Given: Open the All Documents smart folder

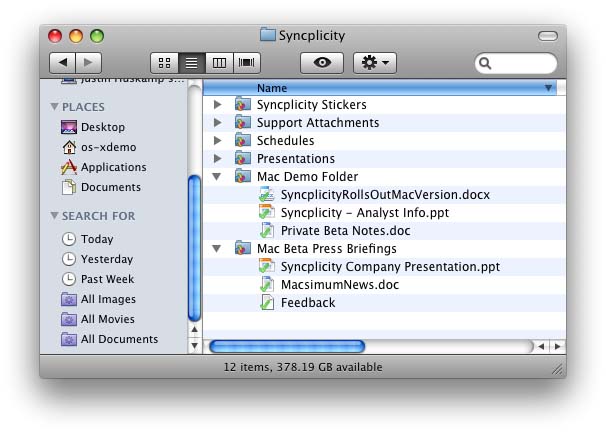Looking at the screenshot, I should [110, 339].
